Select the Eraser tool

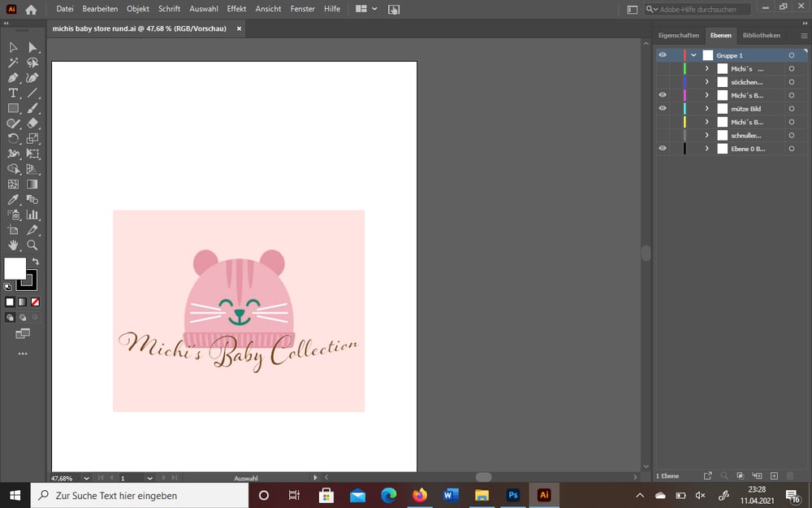click(x=32, y=124)
